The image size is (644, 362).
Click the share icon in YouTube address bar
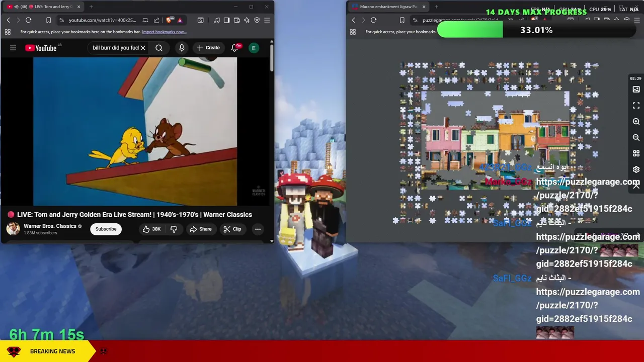(x=156, y=20)
